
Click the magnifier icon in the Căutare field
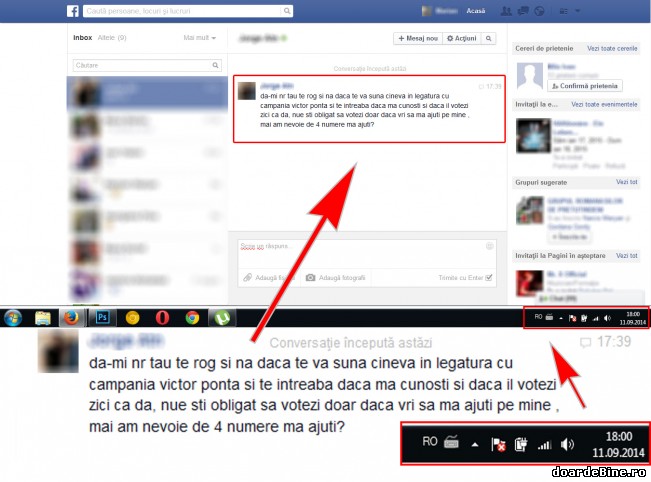click(x=215, y=65)
